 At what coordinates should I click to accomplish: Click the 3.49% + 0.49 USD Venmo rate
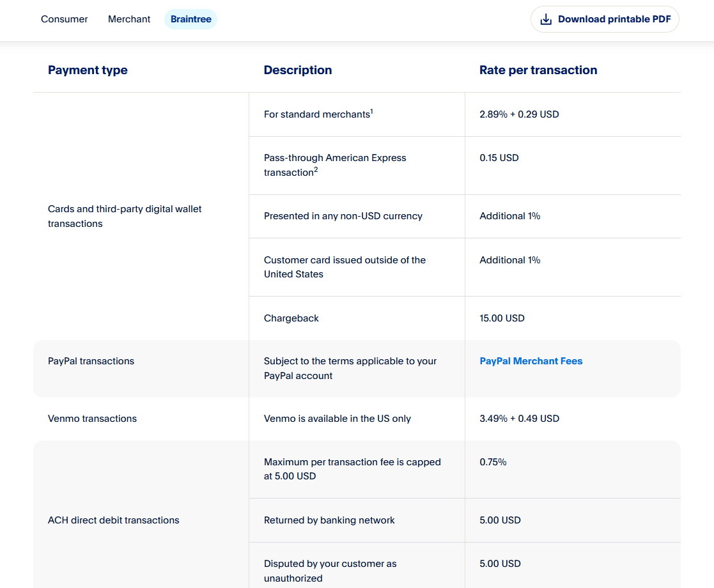pos(519,419)
